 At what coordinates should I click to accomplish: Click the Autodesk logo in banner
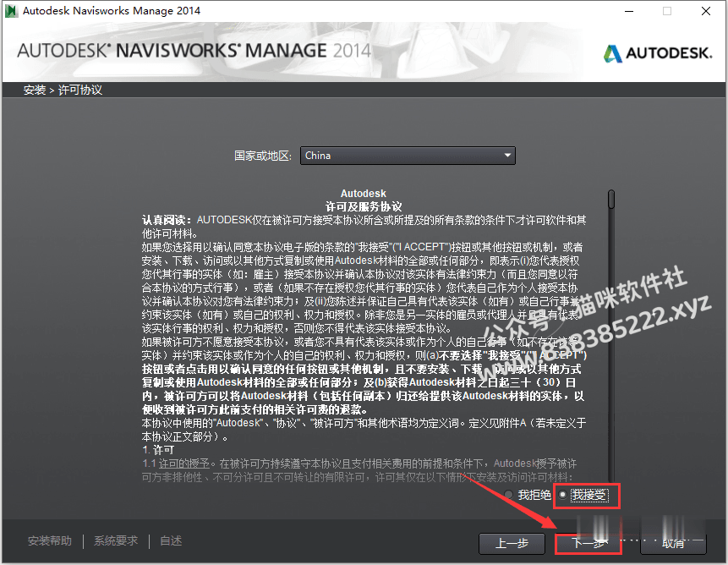(x=658, y=53)
